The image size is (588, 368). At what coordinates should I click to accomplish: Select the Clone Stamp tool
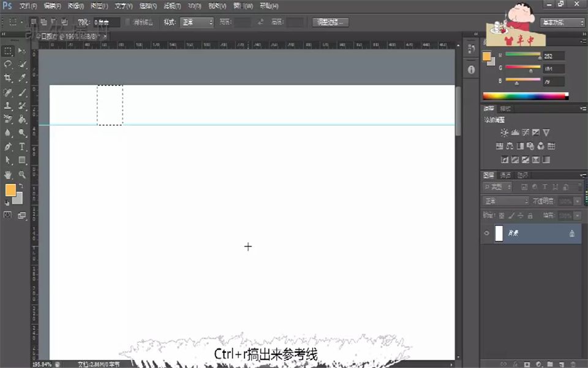pyautogui.click(x=9, y=105)
